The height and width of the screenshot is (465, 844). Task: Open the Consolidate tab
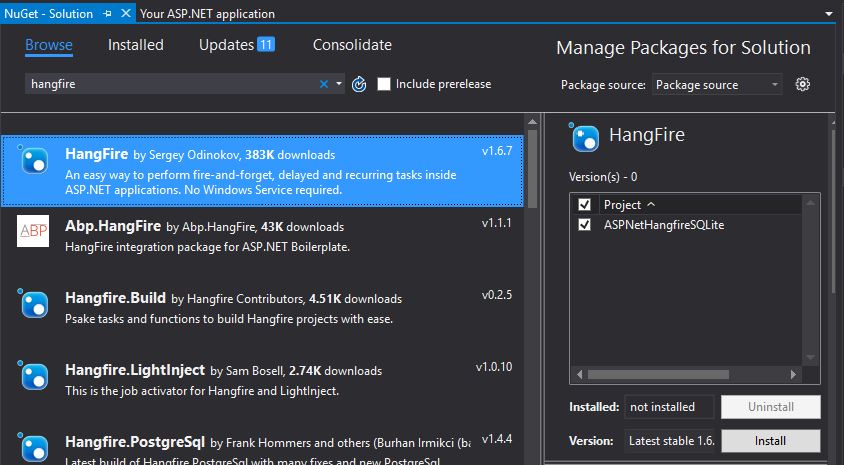tap(352, 45)
